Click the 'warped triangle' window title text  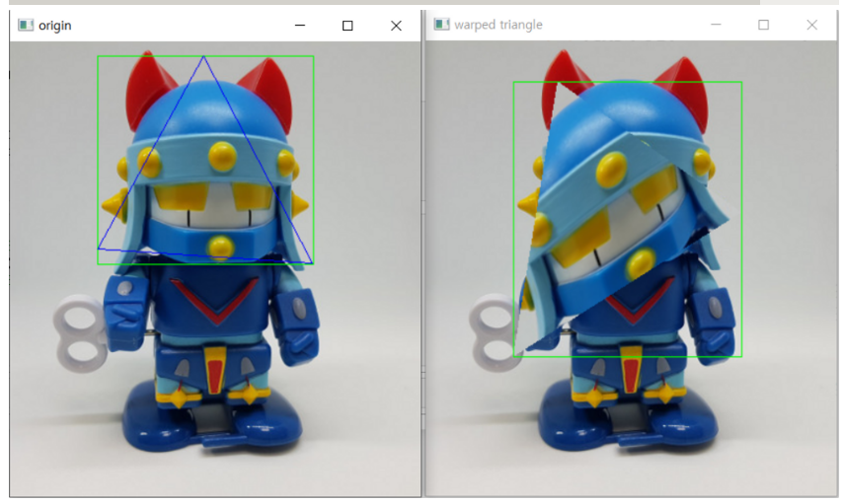pos(499,25)
